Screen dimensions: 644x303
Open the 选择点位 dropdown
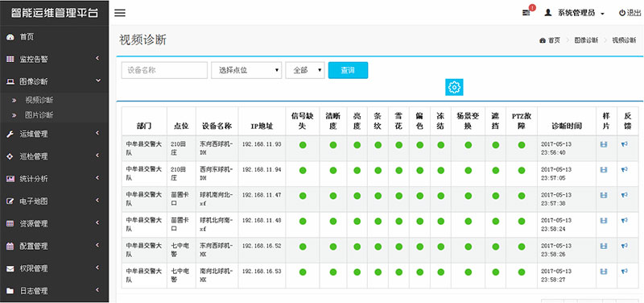click(x=246, y=70)
